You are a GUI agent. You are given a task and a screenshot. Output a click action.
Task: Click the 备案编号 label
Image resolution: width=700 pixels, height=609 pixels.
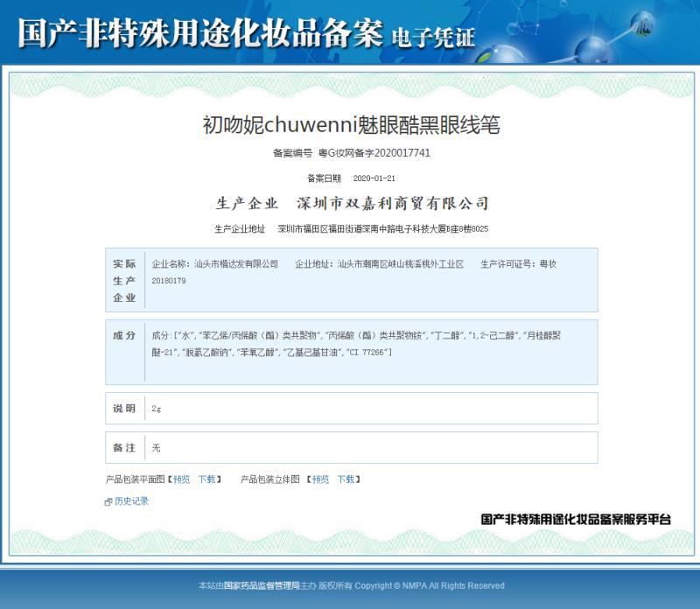pos(292,153)
